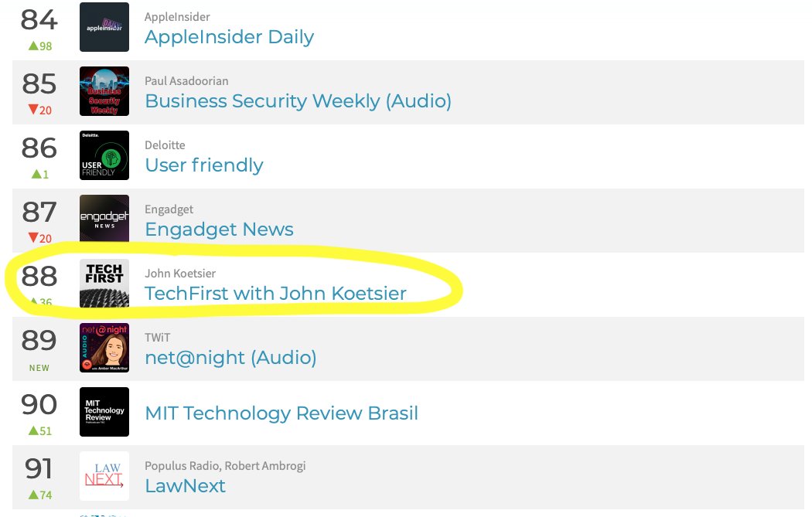Click the Engadget author name
Screen dimensions: 812x517
coord(169,209)
